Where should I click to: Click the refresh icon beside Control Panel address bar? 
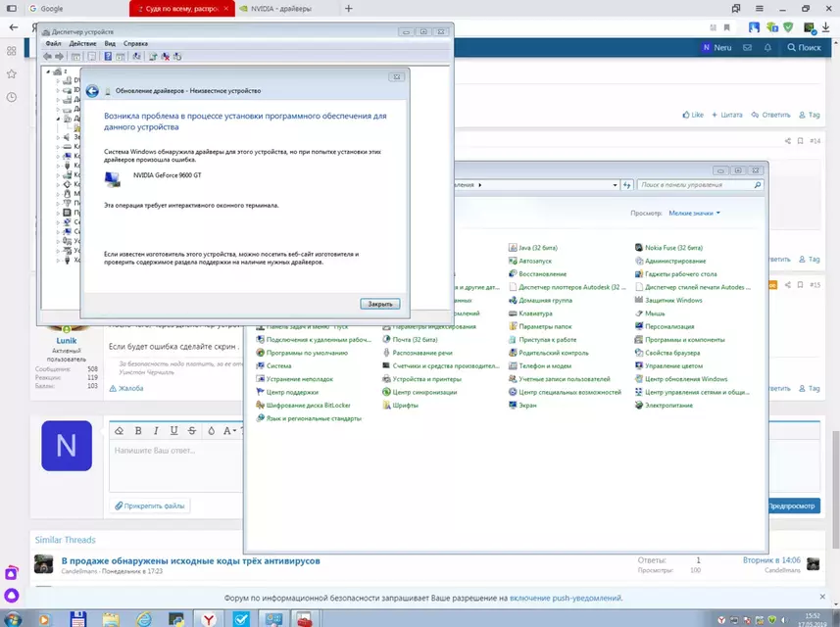[x=626, y=185]
